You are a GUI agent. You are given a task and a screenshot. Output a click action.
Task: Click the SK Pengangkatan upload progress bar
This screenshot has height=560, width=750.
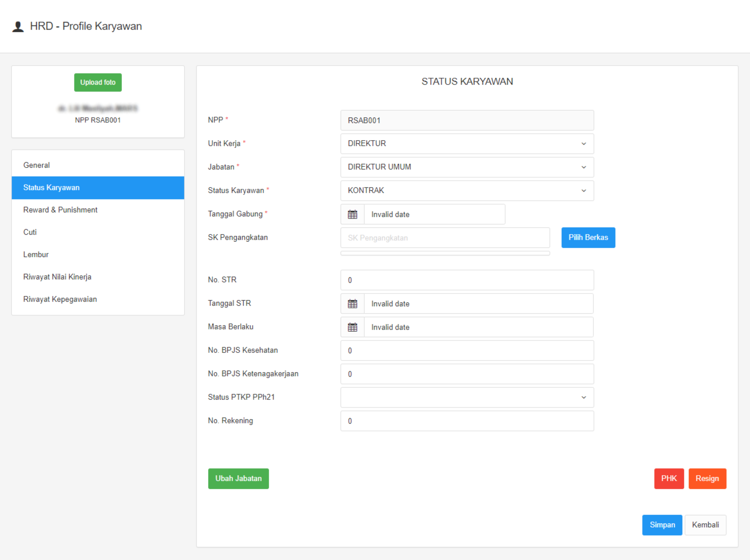(x=445, y=253)
